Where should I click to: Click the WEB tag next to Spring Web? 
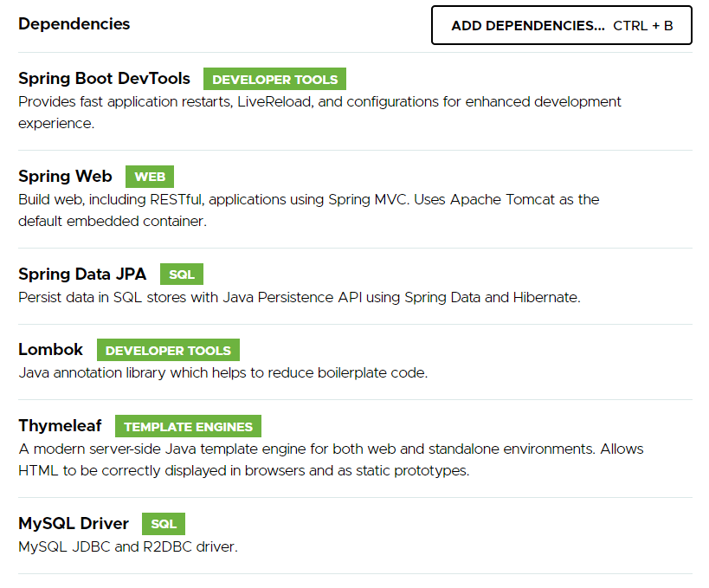(x=150, y=177)
